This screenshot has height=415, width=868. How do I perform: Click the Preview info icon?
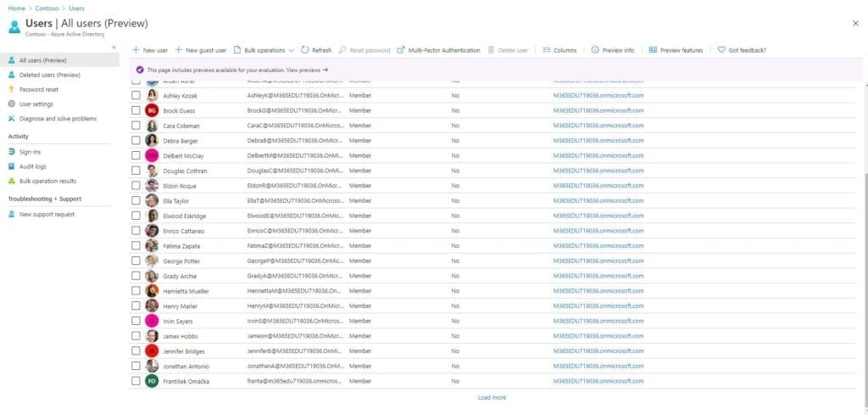coord(595,50)
